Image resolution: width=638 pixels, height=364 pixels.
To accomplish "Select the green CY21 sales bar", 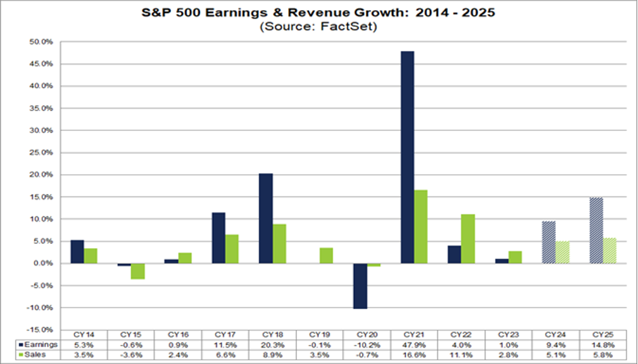I will pos(420,226).
